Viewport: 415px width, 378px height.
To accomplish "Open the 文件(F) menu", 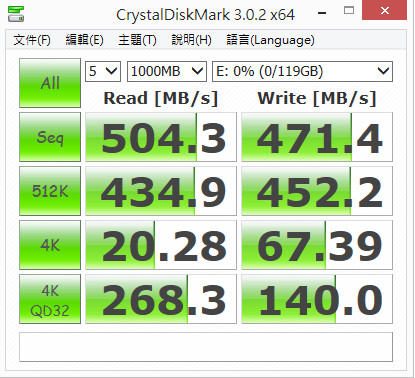I will click(32, 40).
